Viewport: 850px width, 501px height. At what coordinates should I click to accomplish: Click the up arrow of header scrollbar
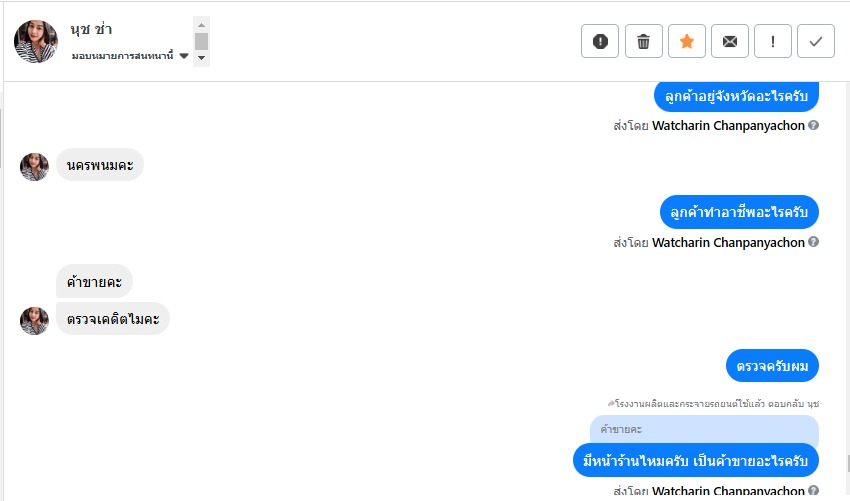201,25
